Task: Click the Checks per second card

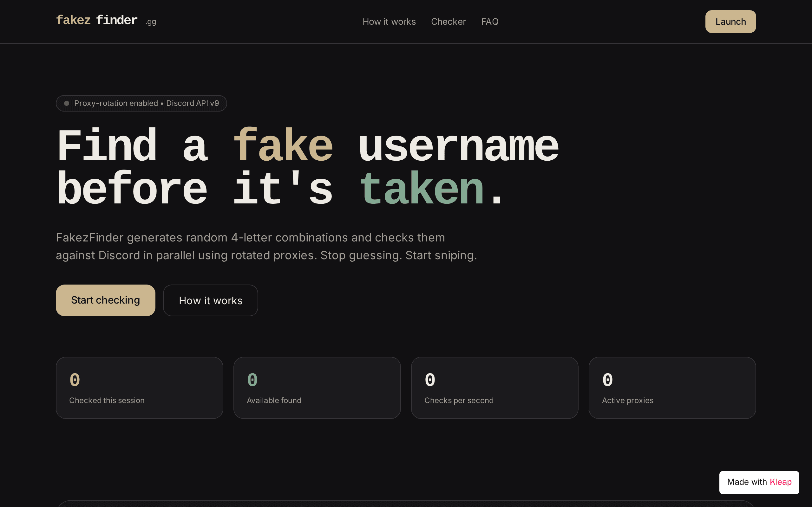Action: point(494,388)
